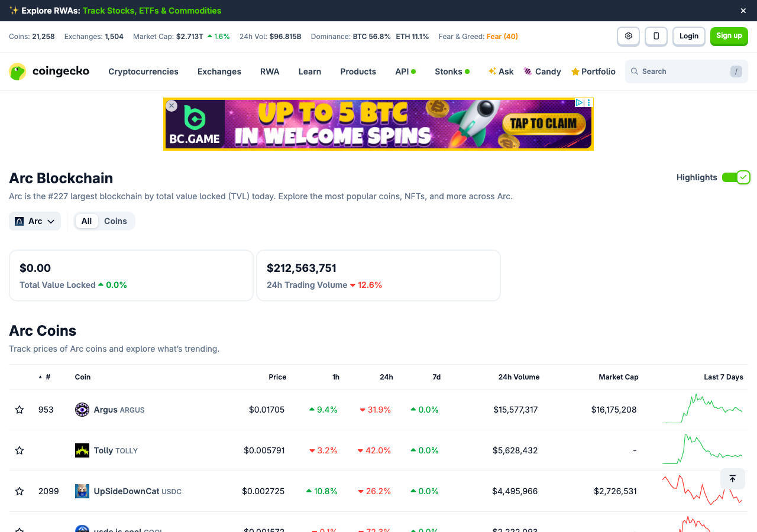Click the CoinGecko logo
The height and width of the screenshot is (532, 757).
tap(49, 72)
